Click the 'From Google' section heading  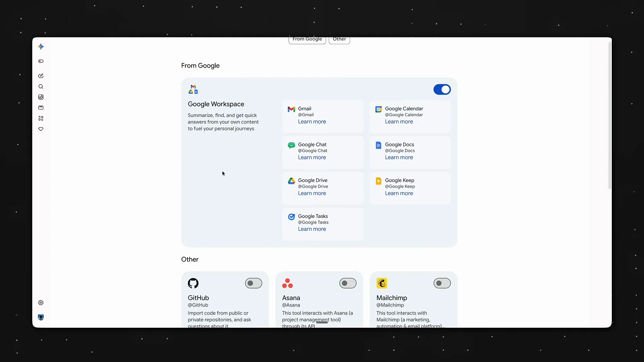point(200,66)
